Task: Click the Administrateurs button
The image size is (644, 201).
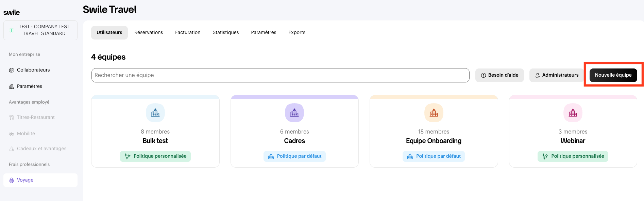Action: [557, 75]
